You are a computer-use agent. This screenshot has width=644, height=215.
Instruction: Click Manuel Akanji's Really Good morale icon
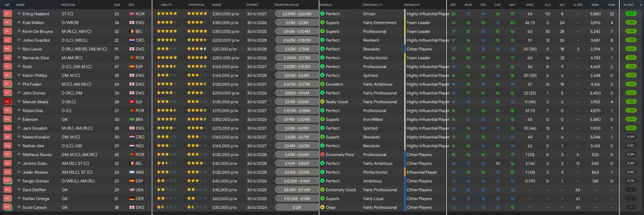pyautogui.click(x=322, y=102)
